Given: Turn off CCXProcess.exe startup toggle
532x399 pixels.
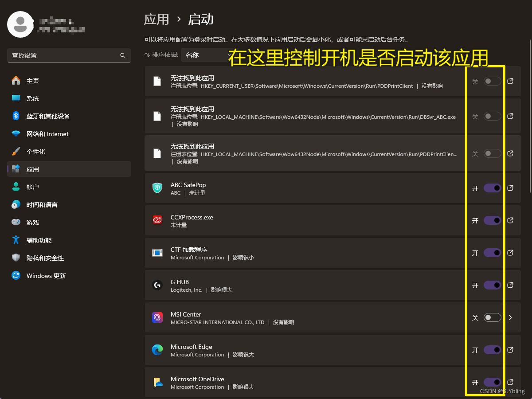Looking at the screenshot, I should (x=493, y=220).
